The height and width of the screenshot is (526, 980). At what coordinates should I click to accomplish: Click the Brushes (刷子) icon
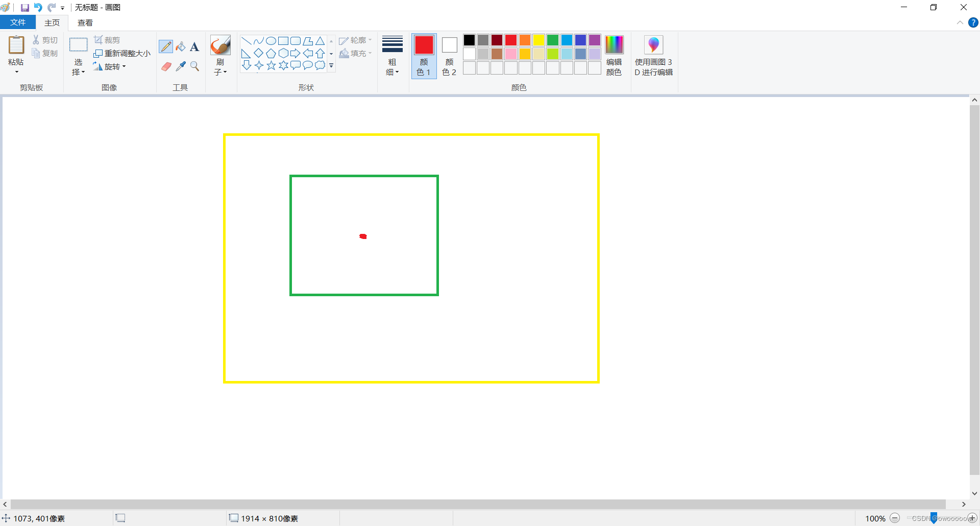[x=220, y=45]
